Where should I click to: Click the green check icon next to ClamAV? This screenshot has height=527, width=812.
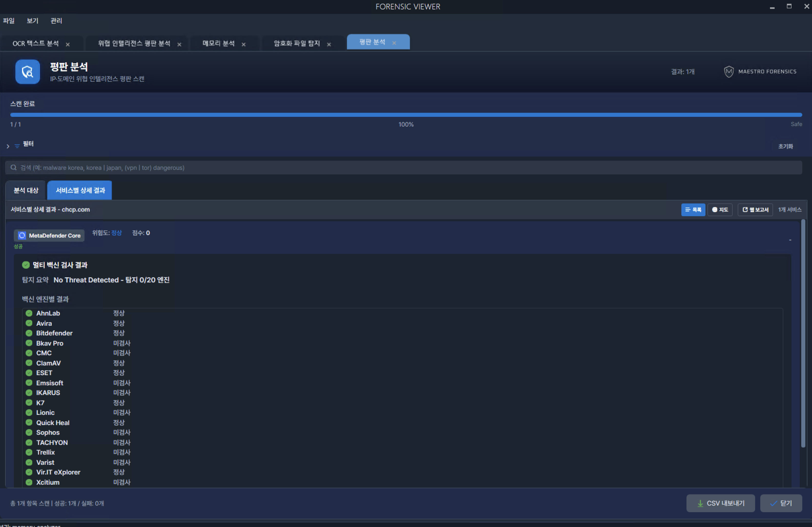(x=29, y=363)
